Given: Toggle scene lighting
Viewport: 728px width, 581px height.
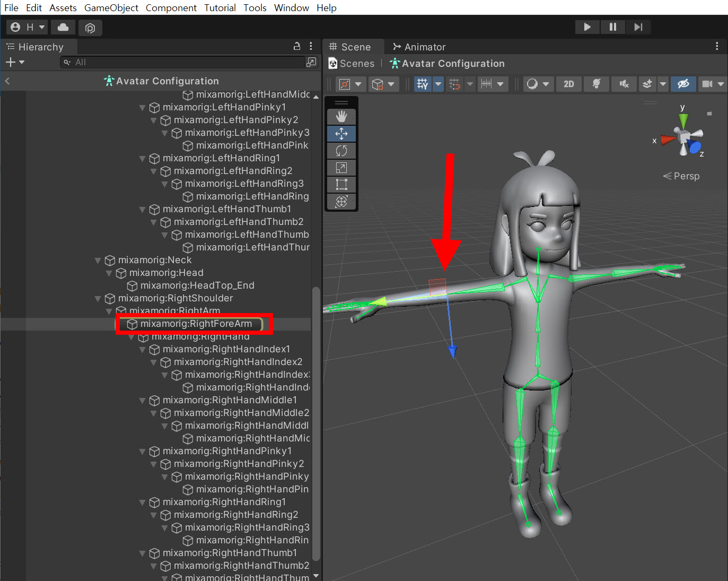Looking at the screenshot, I should [x=597, y=84].
